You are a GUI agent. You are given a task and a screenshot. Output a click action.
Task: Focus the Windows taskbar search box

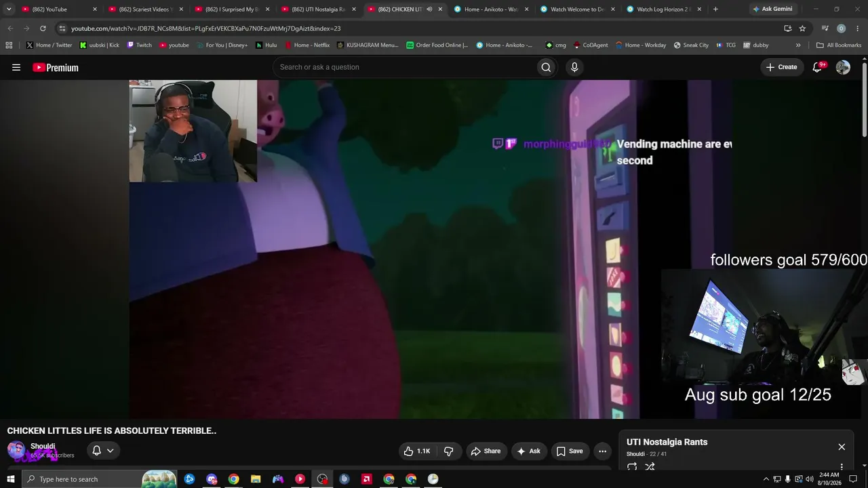(x=99, y=479)
